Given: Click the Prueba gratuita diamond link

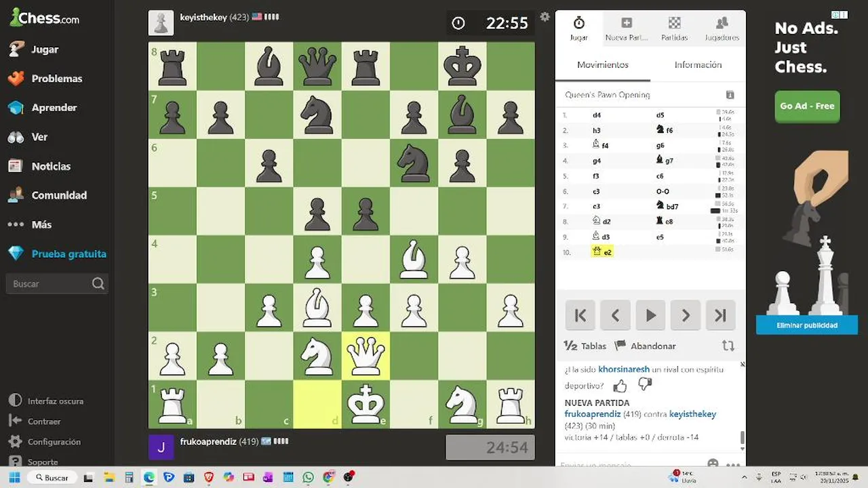Looking at the screenshot, I should (x=57, y=254).
